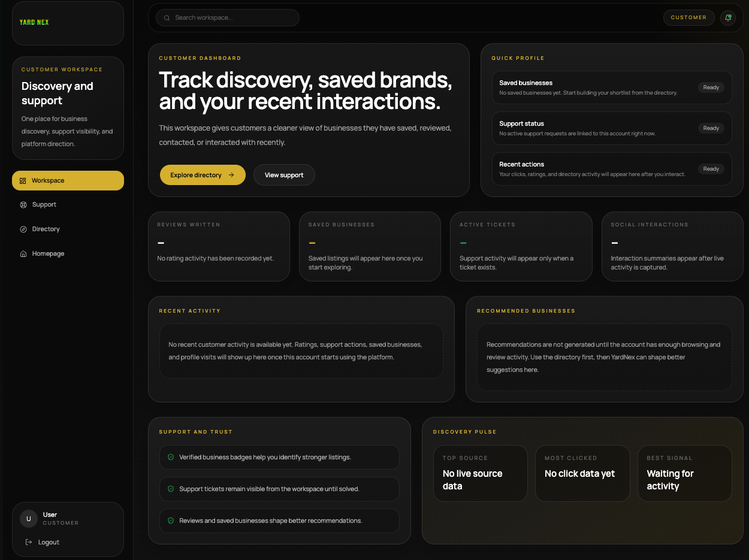
Task: Click the Ready badge beside Saved businesses
Action: click(711, 87)
